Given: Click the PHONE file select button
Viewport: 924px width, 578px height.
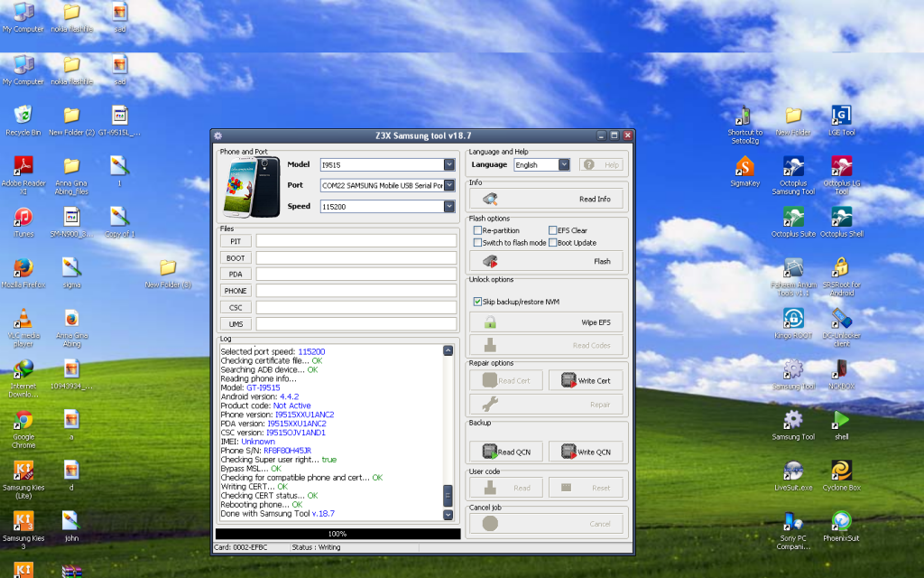Looking at the screenshot, I should point(236,291).
